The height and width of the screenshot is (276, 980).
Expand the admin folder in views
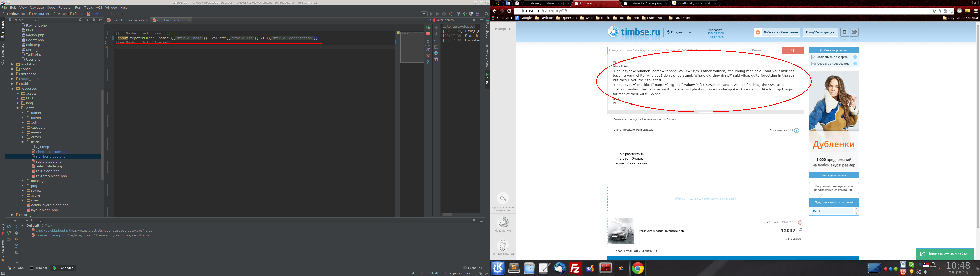(23, 113)
